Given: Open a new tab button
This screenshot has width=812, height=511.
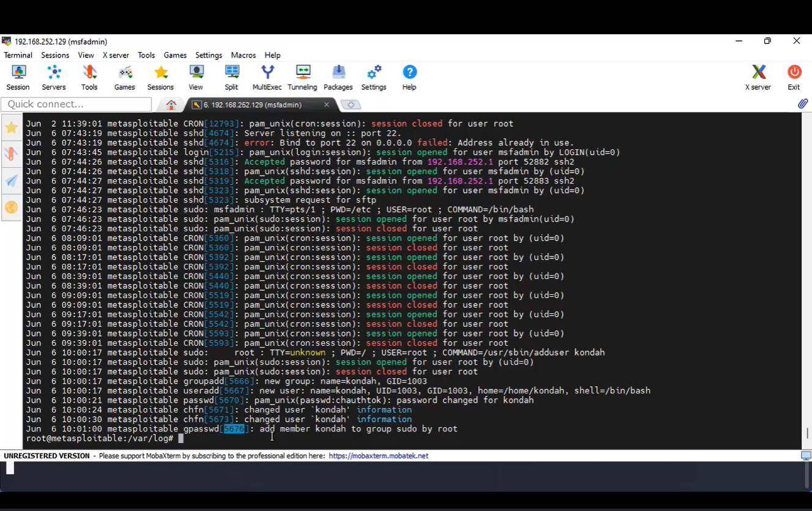Looking at the screenshot, I should tap(350, 105).
